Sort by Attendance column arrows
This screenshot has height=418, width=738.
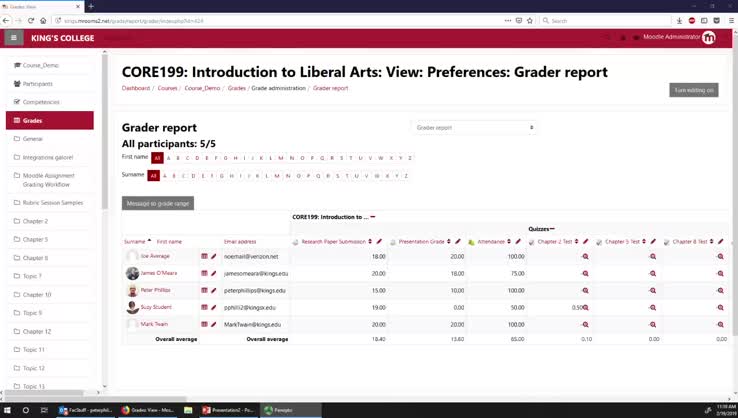pyautogui.click(x=509, y=241)
